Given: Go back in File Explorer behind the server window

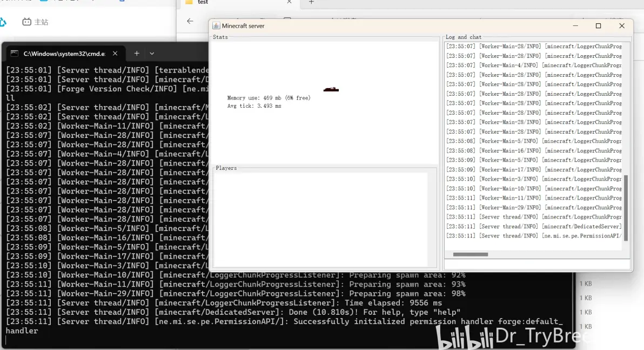Looking at the screenshot, I should click(190, 21).
